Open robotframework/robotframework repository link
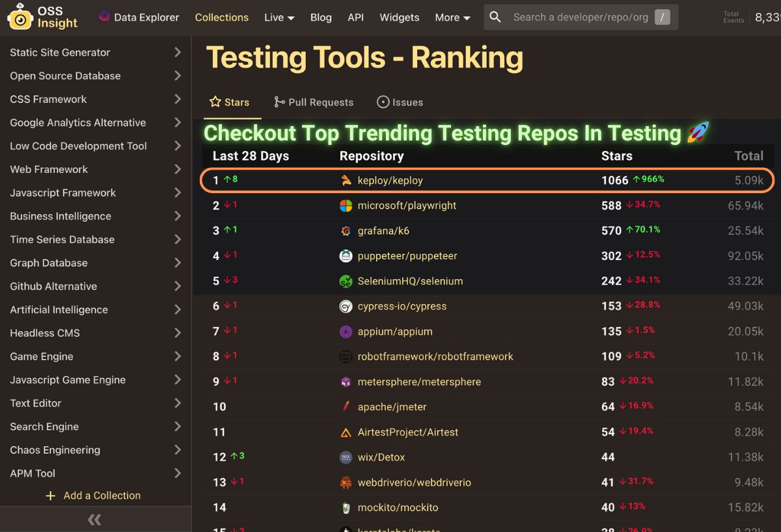 (x=435, y=357)
